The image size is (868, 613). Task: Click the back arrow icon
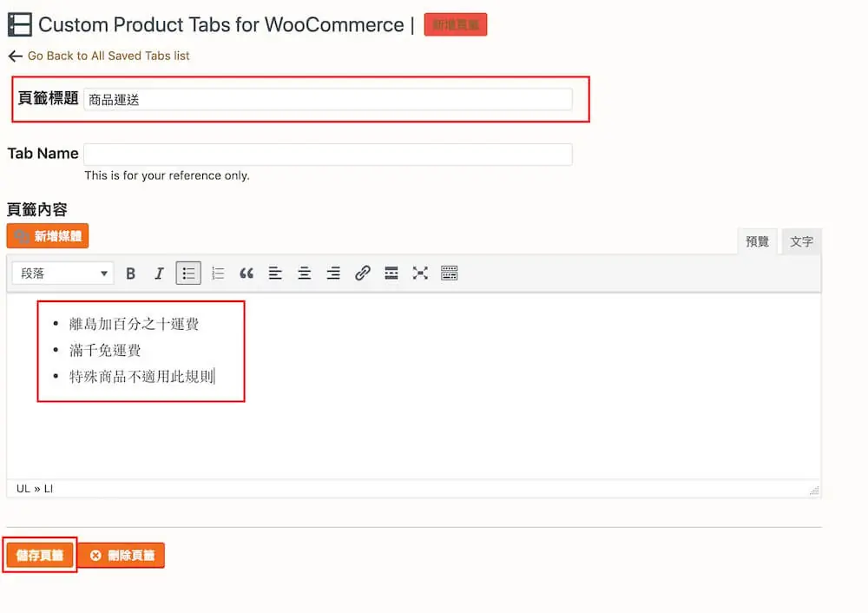click(16, 56)
